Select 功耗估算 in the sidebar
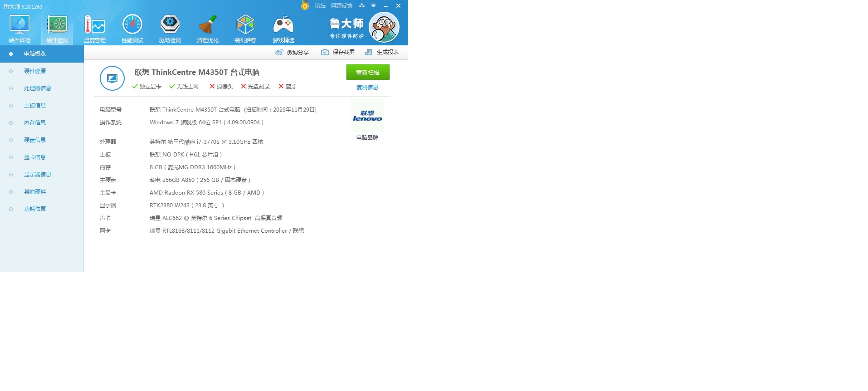The image size is (868, 391). [x=42, y=209]
